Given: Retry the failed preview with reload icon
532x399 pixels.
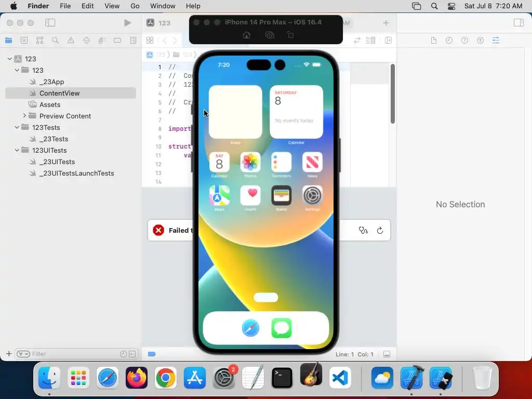Looking at the screenshot, I should click(380, 230).
